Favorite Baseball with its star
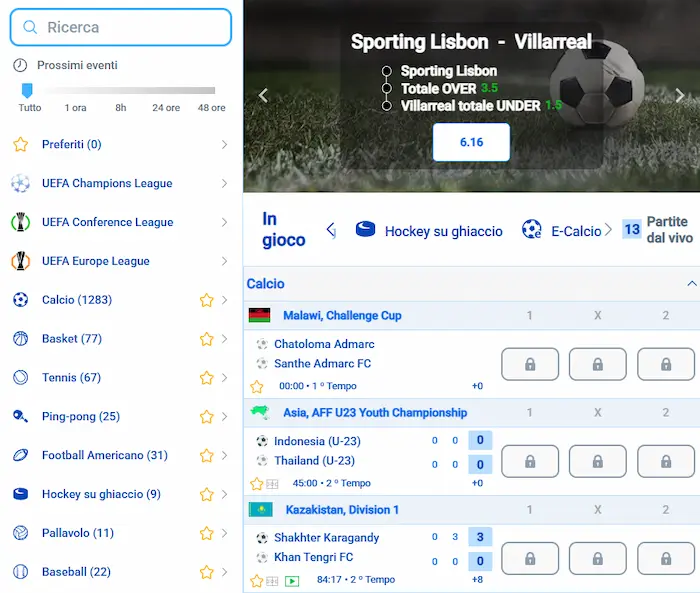The height and width of the screenshot is (593, 700). [x=206, y=572]
